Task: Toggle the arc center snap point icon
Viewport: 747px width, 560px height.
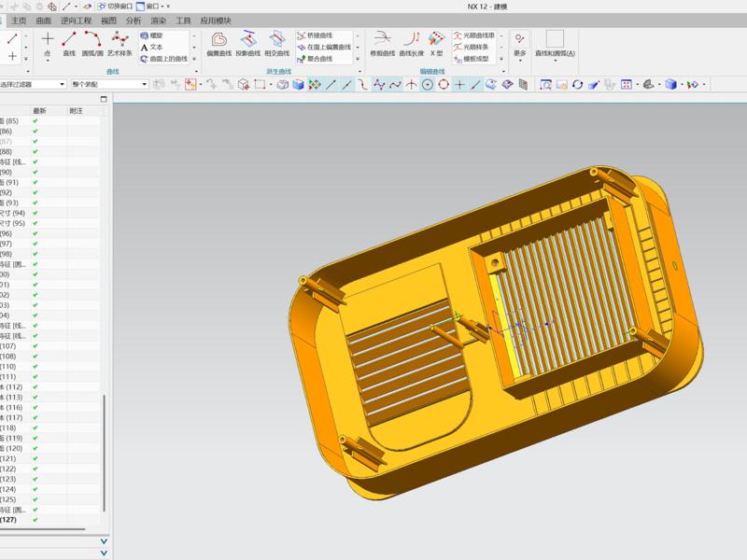Action: click(x=427, y=84)
